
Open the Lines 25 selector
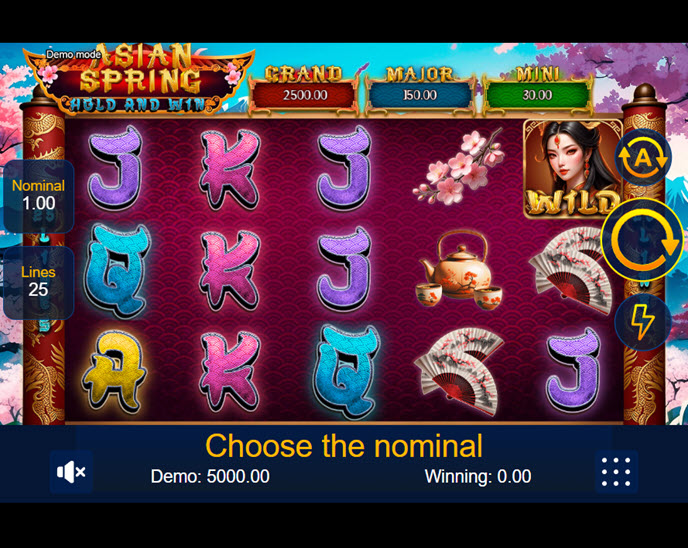(x=39, y=282)
